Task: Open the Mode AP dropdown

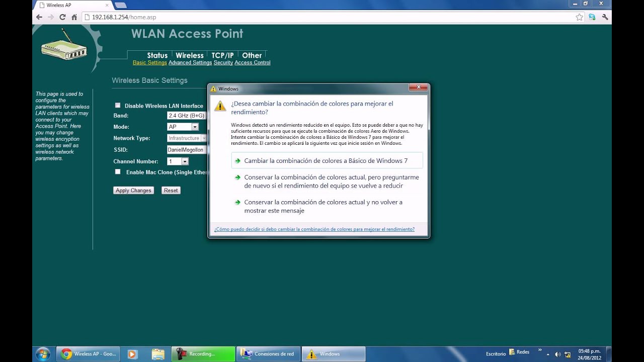Action: [183, 127]
